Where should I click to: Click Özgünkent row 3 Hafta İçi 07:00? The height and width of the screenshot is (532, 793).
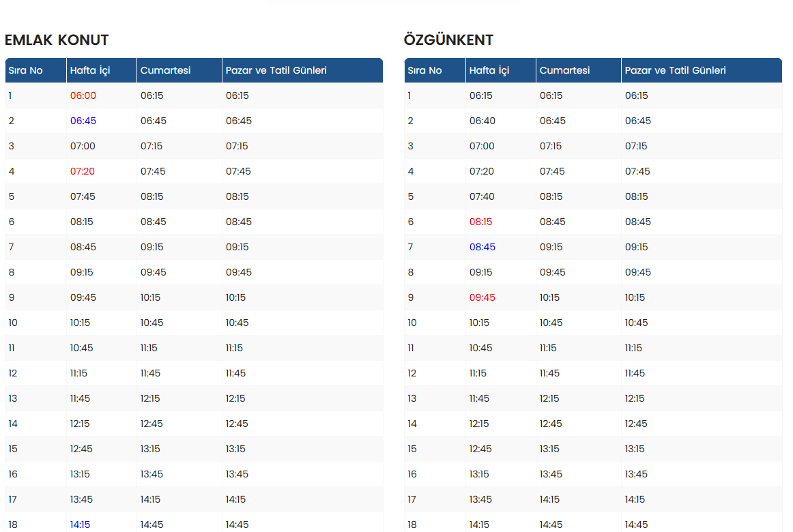482,146
